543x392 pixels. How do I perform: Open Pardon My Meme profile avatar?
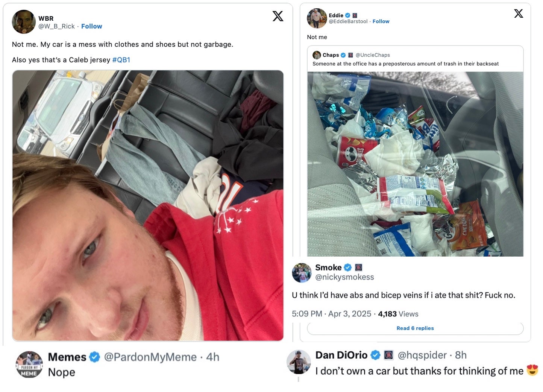(x=29, y=364)
